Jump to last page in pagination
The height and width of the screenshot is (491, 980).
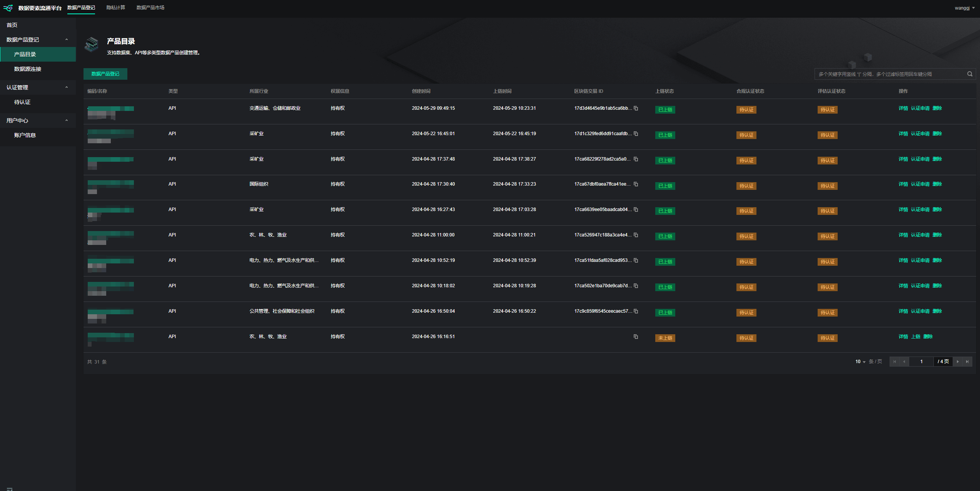point(967,362)
